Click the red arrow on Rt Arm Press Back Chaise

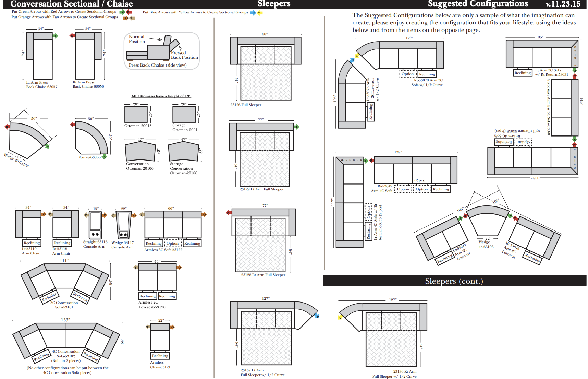click(72, 35)
